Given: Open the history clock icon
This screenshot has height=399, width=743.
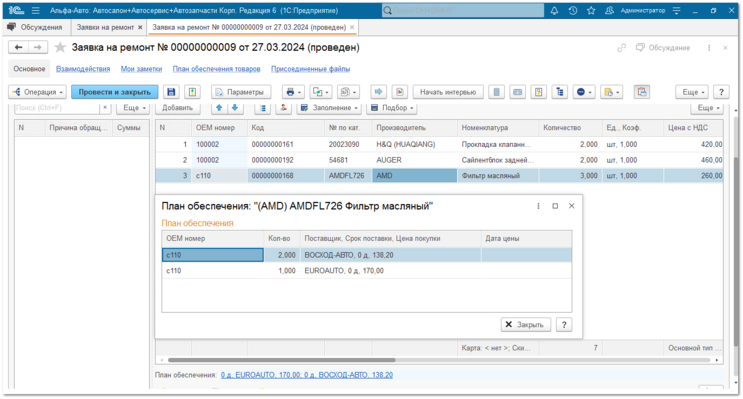Looking at the screenshot, I should (x=572, y=10).
